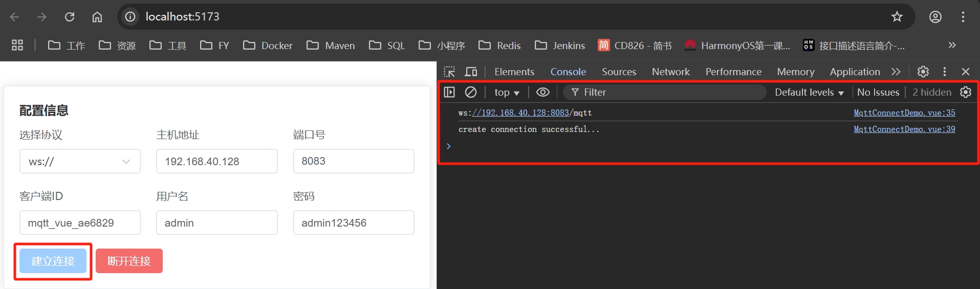Open the Docker bookmark folder
This screenshot has height=289, width=980.
[x=268, y=46]
